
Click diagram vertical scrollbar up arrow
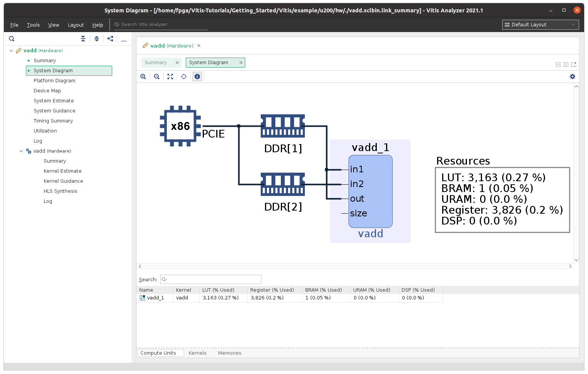576,87
